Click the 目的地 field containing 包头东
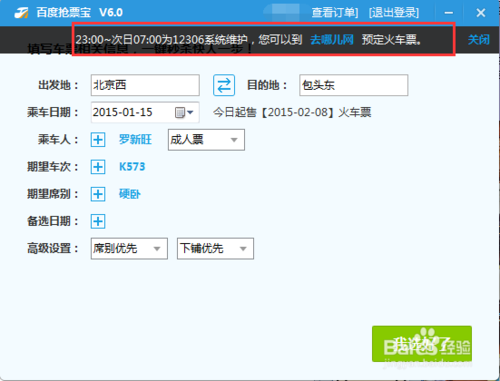 click(353, 85)
